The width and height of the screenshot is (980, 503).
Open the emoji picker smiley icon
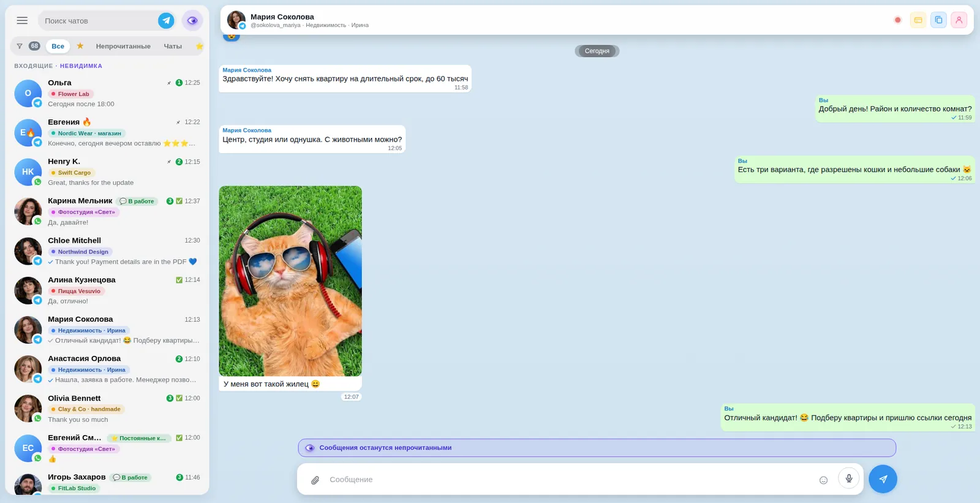[823, 480]
